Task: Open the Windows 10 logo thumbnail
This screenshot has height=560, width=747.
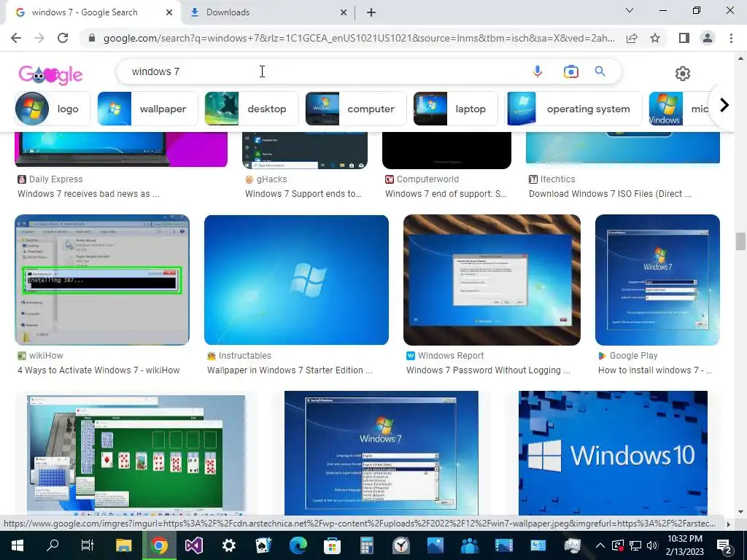Action: coord(613,454)
